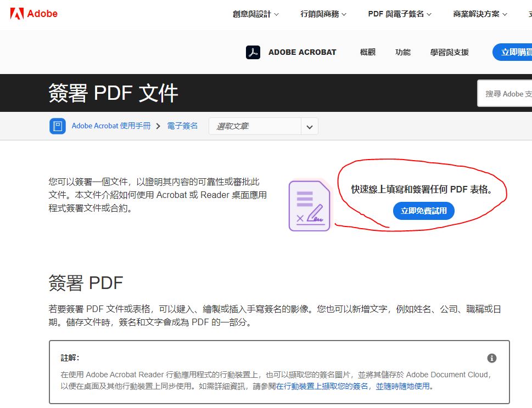Open the 選取文章 dropdown arrow
Screen dimensions: 532x408
310,127
